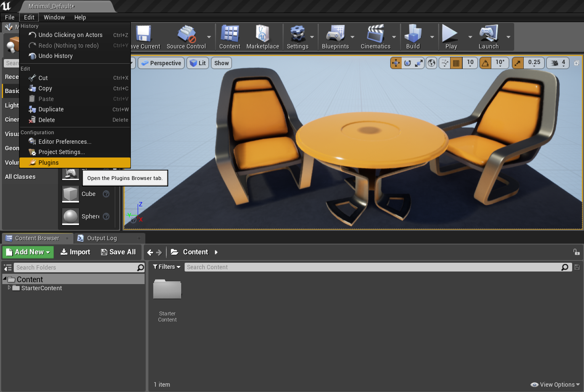Click the Content folder path icon

tap(175, 252)
